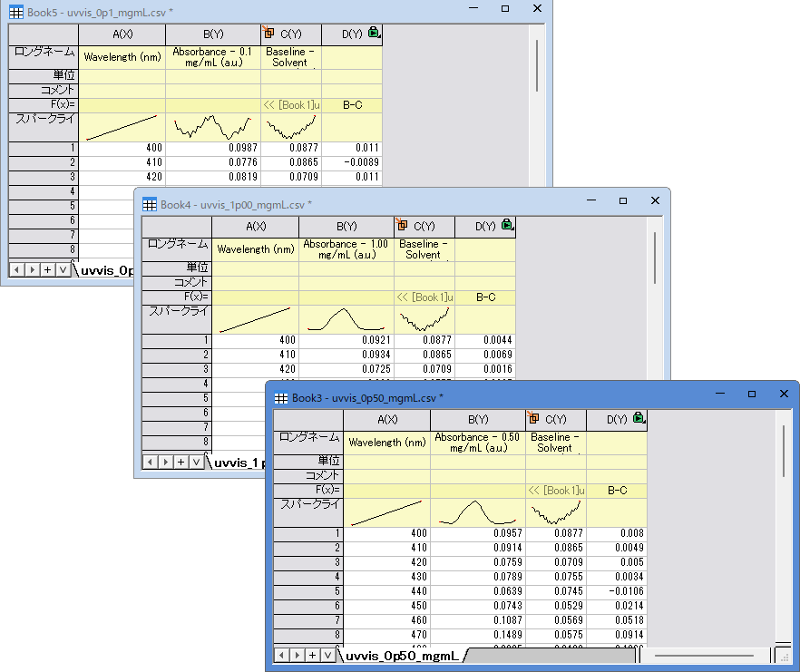Select row 8 header in Book3

coord(308,635)
